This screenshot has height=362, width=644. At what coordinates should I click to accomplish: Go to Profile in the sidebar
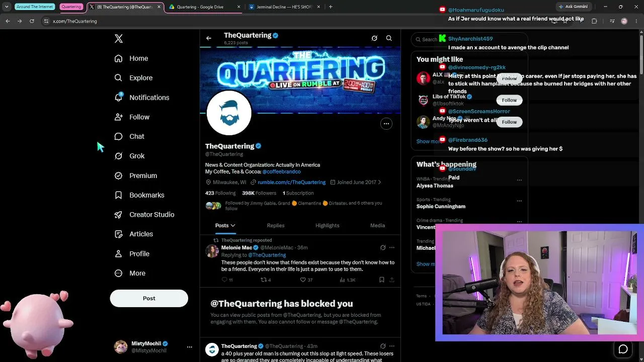coord(132,254)
